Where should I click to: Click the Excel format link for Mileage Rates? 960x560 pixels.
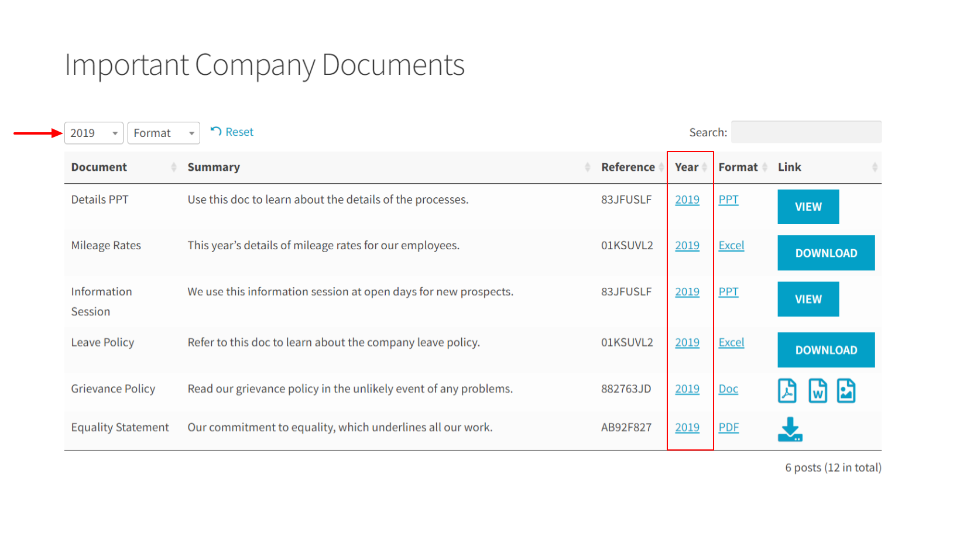[731, 245]
